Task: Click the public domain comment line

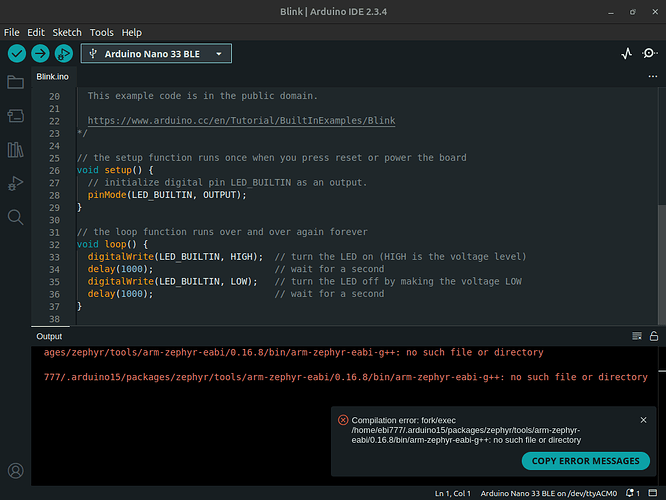Action: (203, 96)
